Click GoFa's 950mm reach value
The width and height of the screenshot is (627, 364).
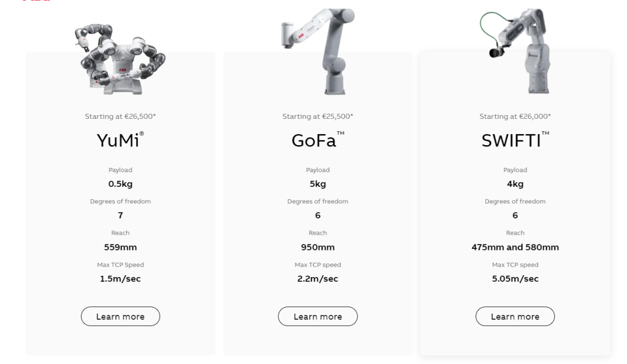317,248
